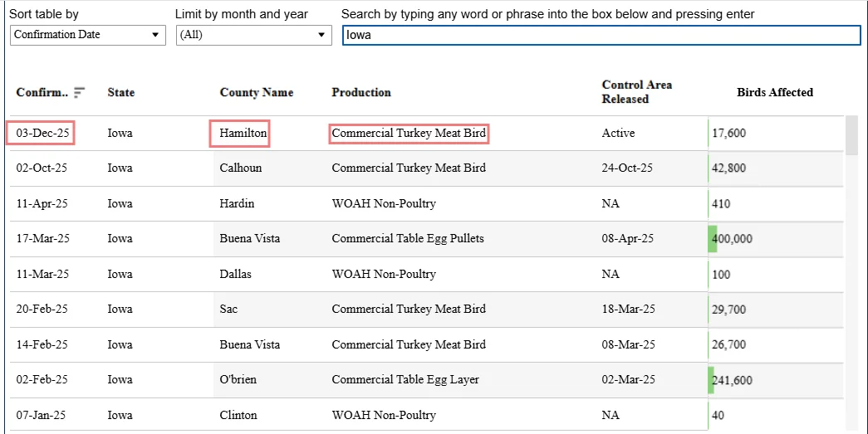Select the Commercial Table Egg Pullets cell

pos(408,239)
